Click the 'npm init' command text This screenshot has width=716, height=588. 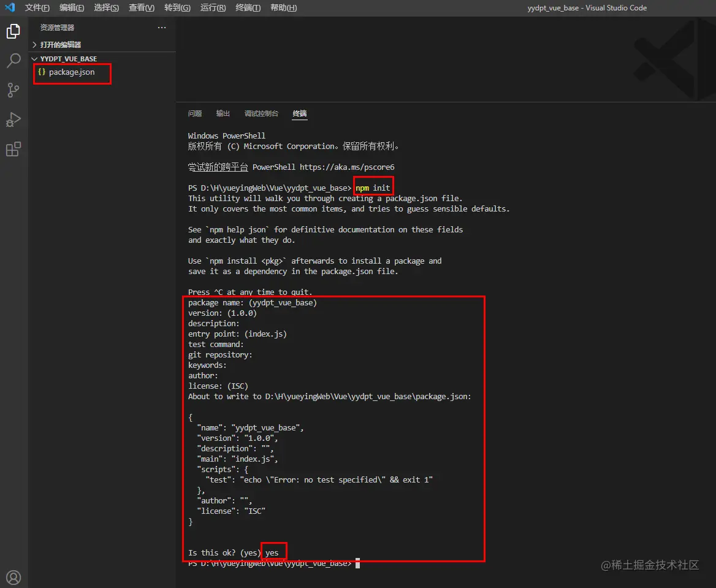[x=373, y=188]
